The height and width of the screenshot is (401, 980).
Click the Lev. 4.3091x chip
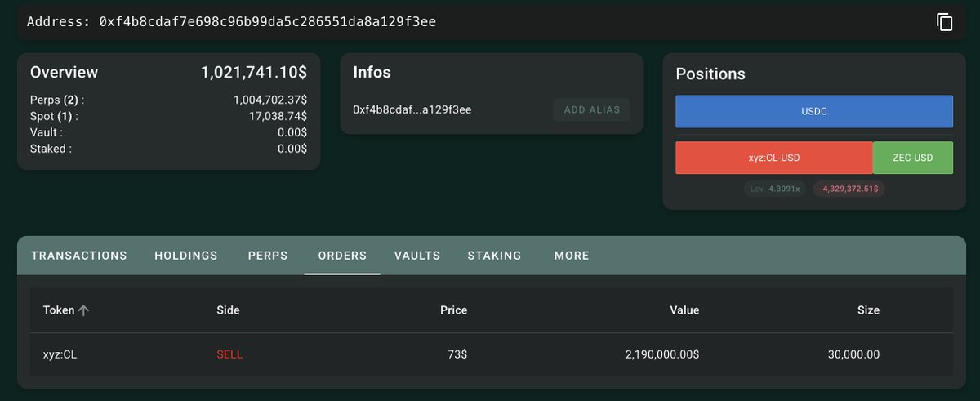(x=775, y=189)
